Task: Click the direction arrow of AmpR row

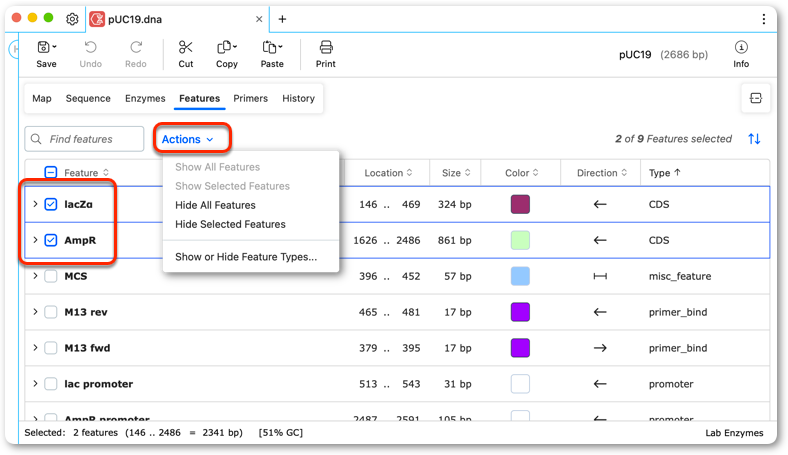Action: [600, 240]
